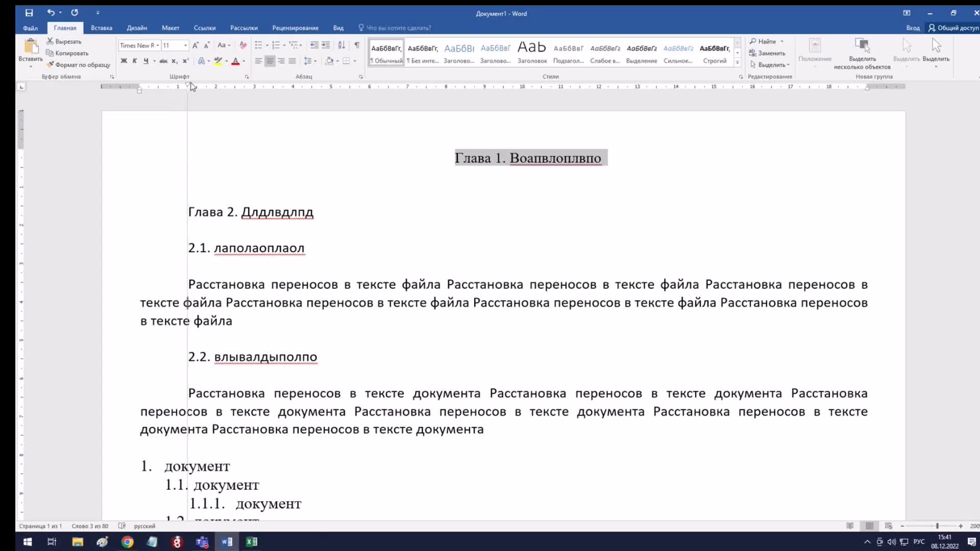
Task: Apply red font color
Action: point(235,61)
